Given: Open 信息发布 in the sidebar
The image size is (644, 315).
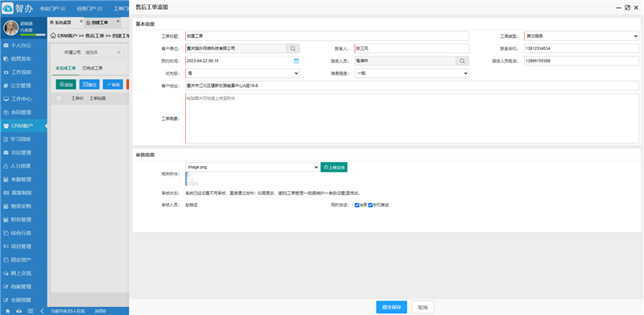Looking at the screenshot, I should point(23,59).
